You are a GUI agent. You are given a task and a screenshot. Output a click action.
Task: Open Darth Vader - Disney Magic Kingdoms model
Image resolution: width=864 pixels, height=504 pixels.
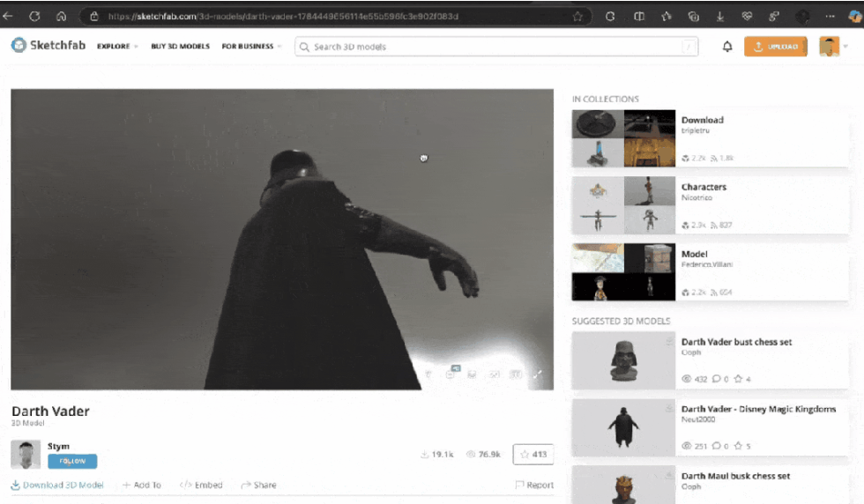[759, 409]
